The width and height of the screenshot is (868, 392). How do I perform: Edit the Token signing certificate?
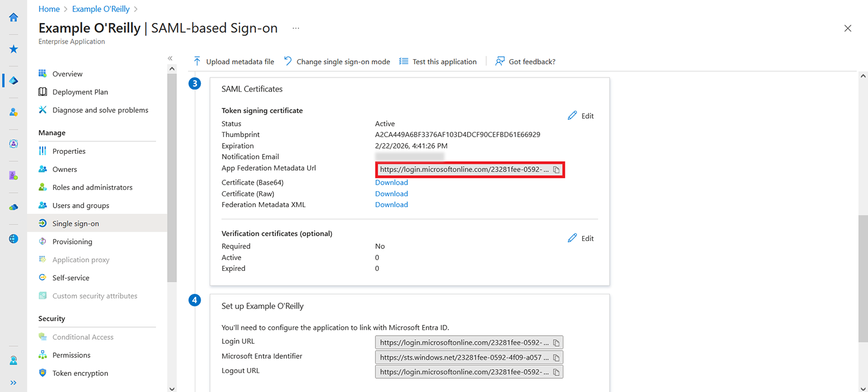point(580,116)
